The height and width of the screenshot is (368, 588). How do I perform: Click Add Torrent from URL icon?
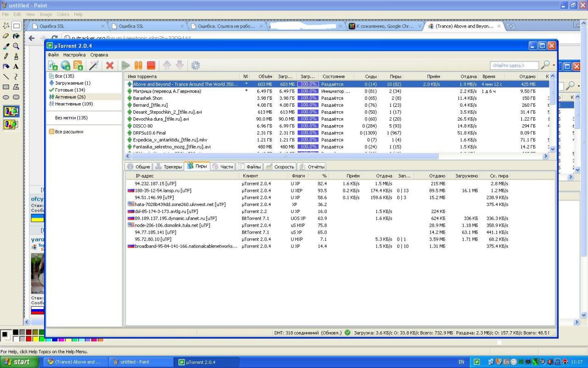click(x=66, y=65)
